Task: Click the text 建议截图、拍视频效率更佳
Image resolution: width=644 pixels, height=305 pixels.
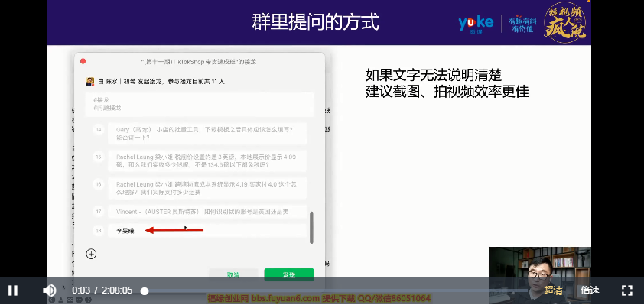Action: [x=447, y=92]
